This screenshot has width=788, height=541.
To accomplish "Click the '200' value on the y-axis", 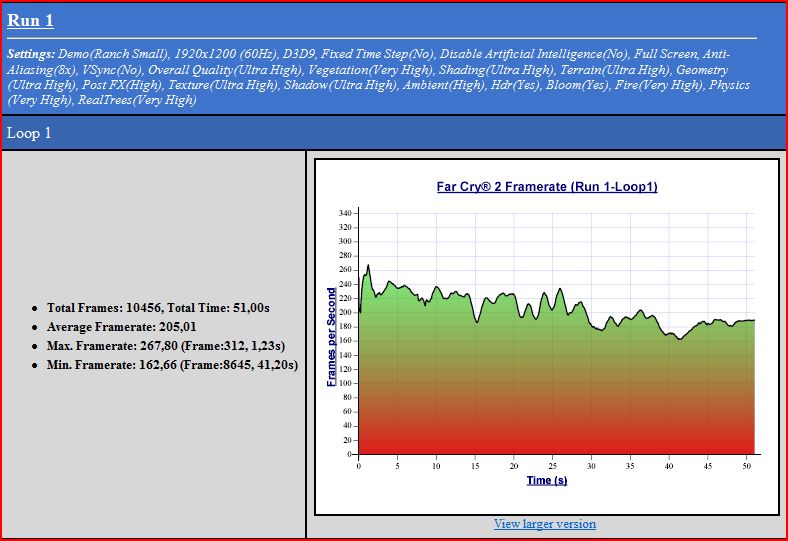I will click(345, 312).
